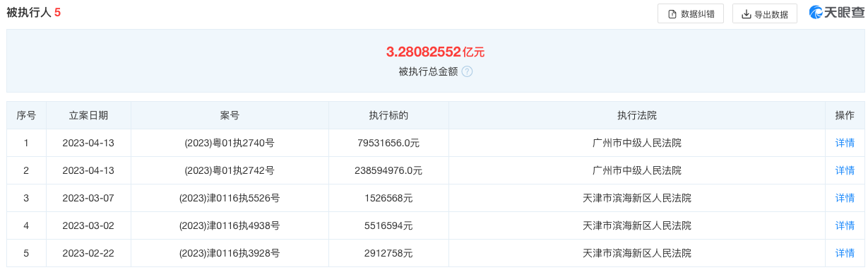Select case number (2023)津0116执3928号
The width and height of the screenshot is (868, 270).
pos(230,253)
